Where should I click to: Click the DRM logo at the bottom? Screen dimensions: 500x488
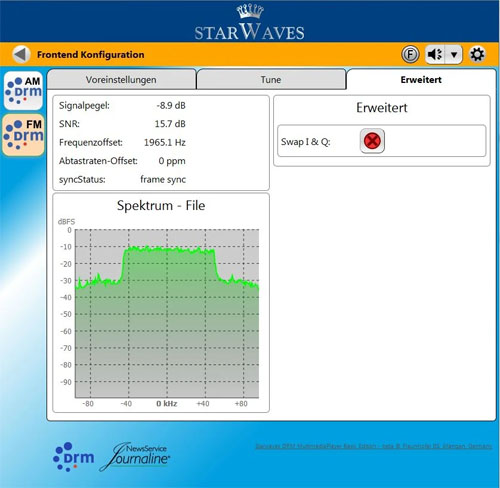(x=74, y=457)
